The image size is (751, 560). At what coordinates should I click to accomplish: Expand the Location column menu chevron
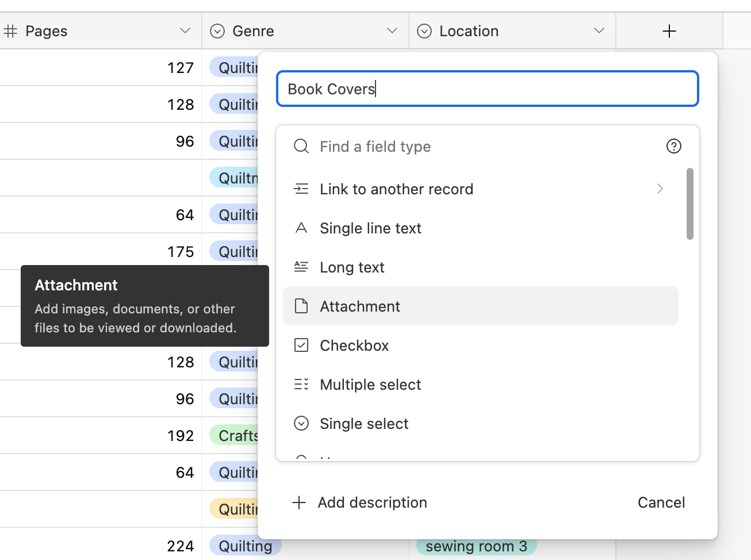tap(599, 31)
